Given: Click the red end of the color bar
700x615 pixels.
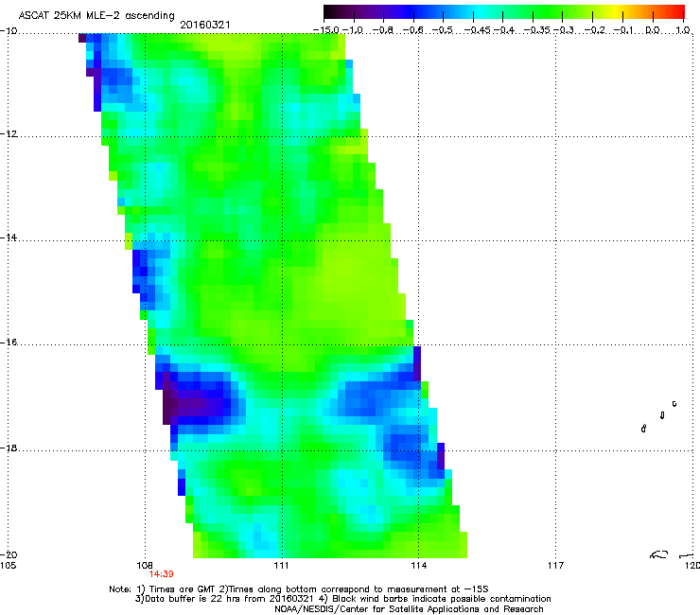Looking at the screenshot, I should [x=678, y=11].
